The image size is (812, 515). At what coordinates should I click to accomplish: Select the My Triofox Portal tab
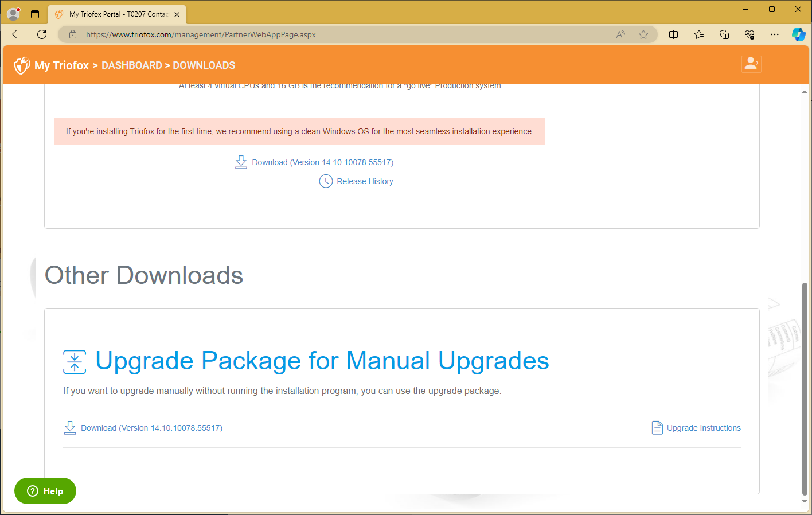pyautogui.click(x=118, y=14)
